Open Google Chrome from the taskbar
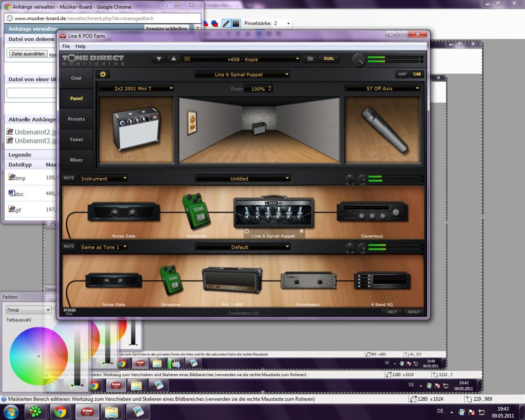The width and height of the screenshot is (525, 420). pyautogui.click(x=60, y=411)
